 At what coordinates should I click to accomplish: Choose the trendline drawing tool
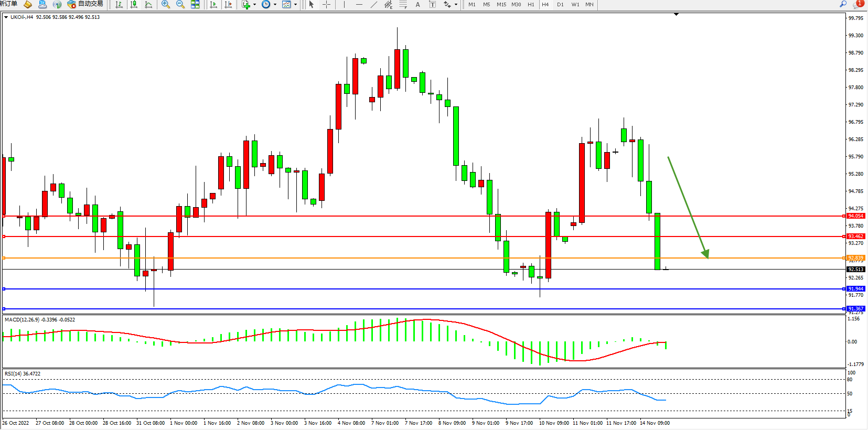pyautogui.click(x=373, y=5)
